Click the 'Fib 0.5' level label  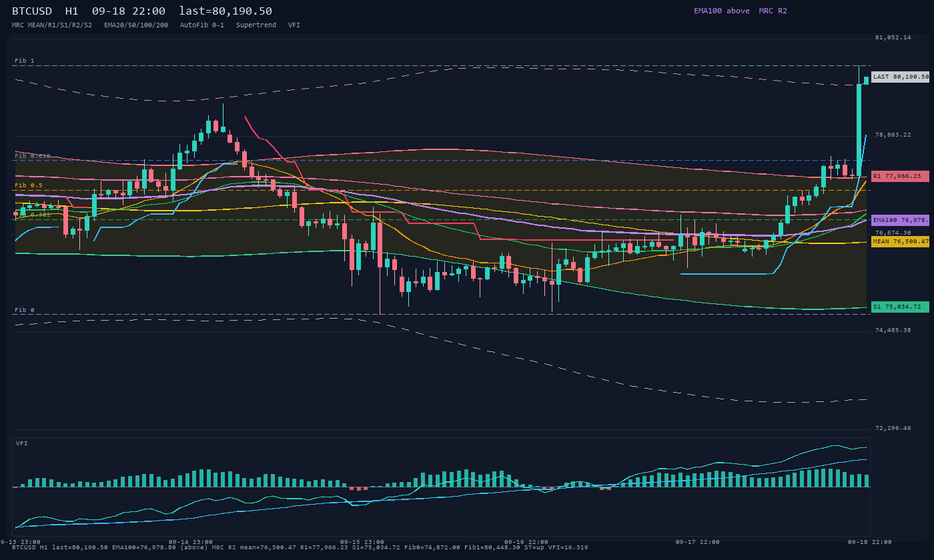[x=29, y=185]
